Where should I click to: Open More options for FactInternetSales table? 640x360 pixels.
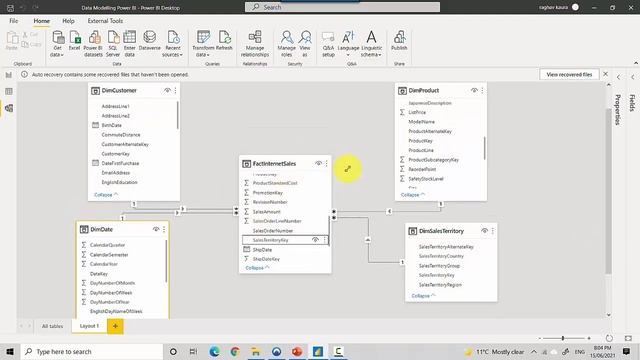[x=327, y=163]
